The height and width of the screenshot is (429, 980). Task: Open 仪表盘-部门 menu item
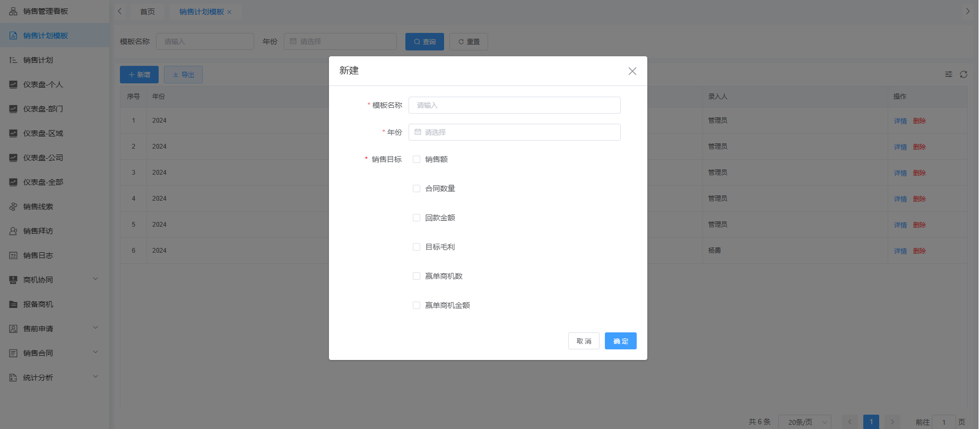tap(43, 109)
